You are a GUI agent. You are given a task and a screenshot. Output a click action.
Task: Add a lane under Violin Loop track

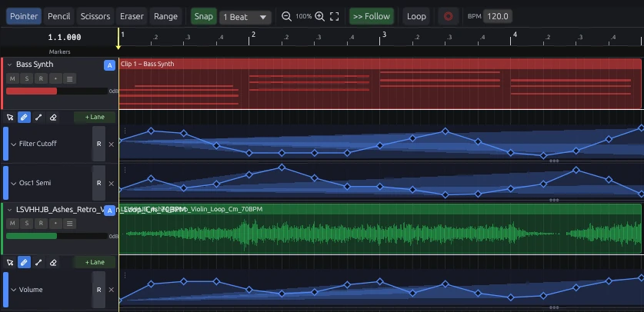click(x=95, y=262)
